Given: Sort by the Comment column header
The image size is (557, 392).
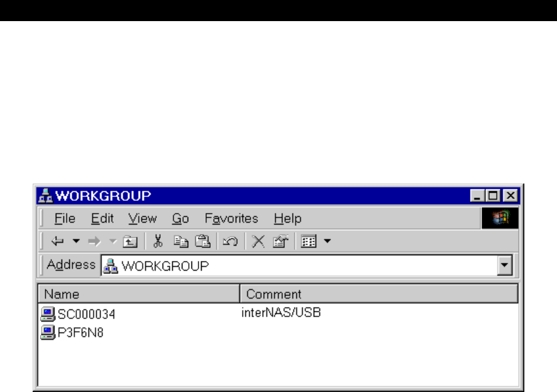Looking at the screenshot, I should pyautogui.click(x=379, y=294).
